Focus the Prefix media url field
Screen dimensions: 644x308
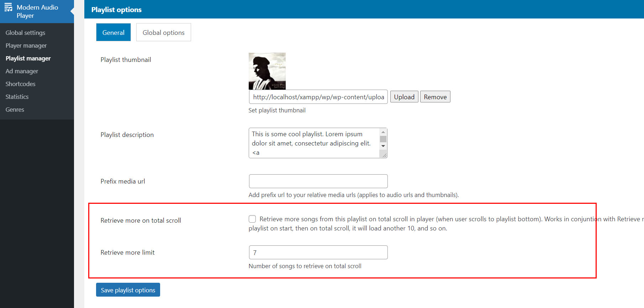point(318,181)
